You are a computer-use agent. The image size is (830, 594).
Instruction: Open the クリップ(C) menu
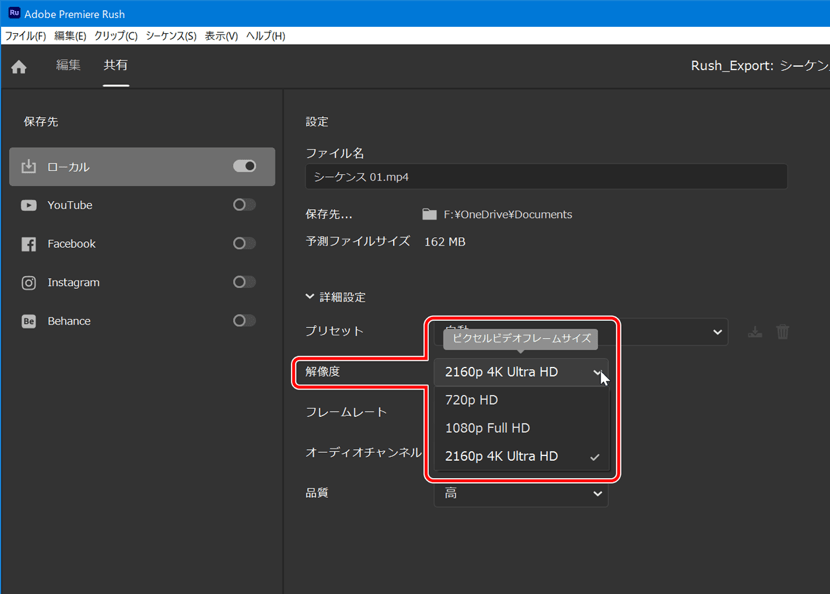(x=116, y=36)
